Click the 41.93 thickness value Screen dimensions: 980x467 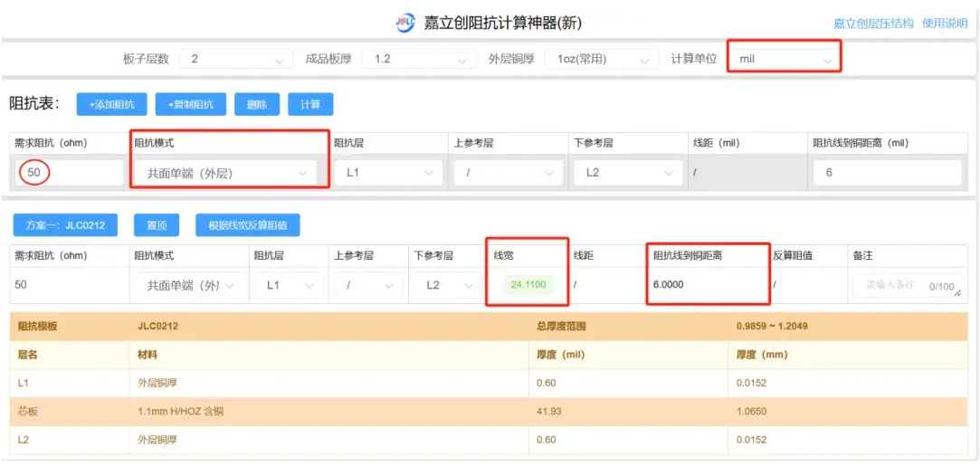[548, 412]
